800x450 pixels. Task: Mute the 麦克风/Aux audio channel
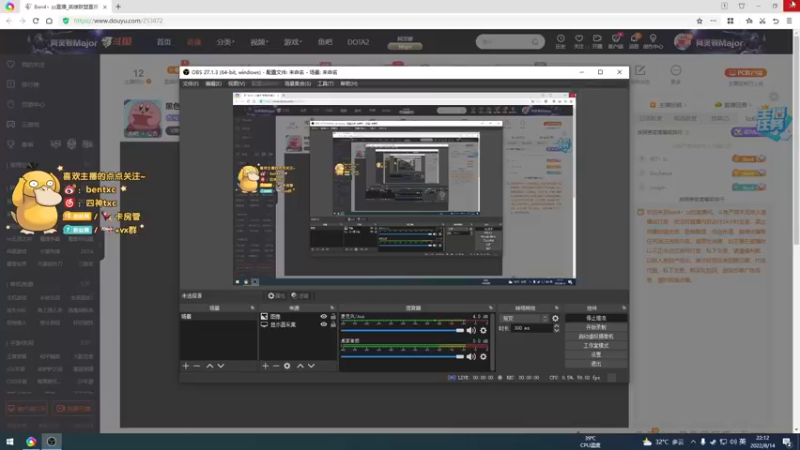click(x=471, y=331)
